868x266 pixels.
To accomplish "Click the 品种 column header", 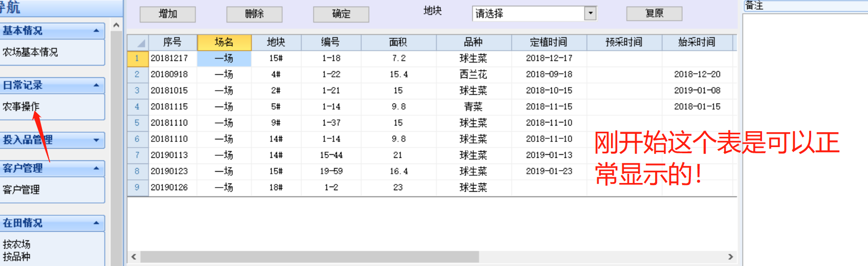I will [x=473, y=42].
